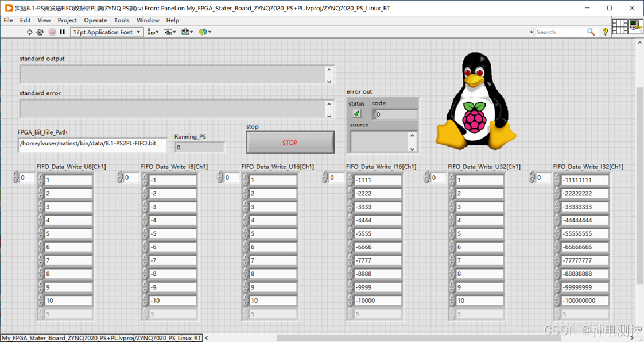Click the vertical scrollbar on the right

(640, 185)
